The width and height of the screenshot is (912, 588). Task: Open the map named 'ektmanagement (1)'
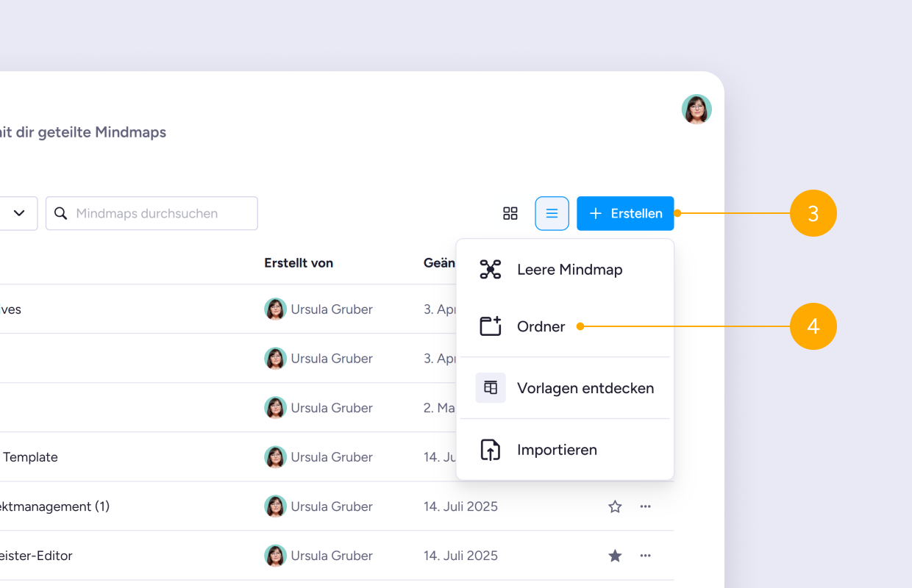coord(54,506)
